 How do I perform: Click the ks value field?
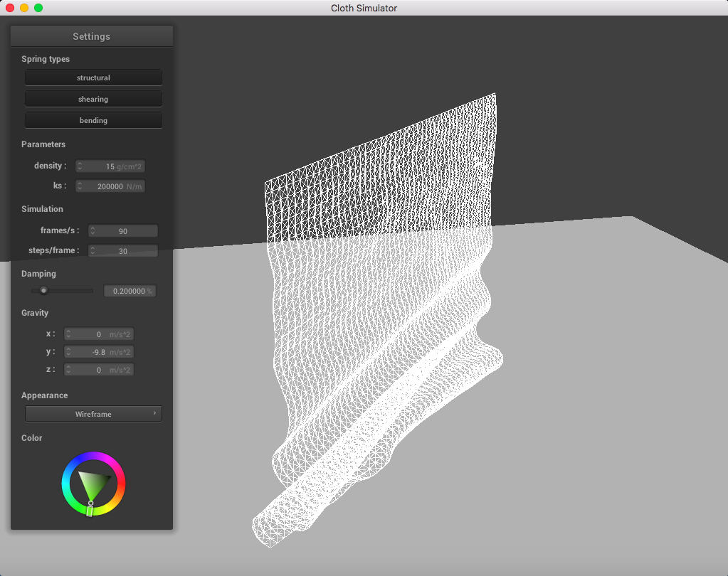[110, 186]
